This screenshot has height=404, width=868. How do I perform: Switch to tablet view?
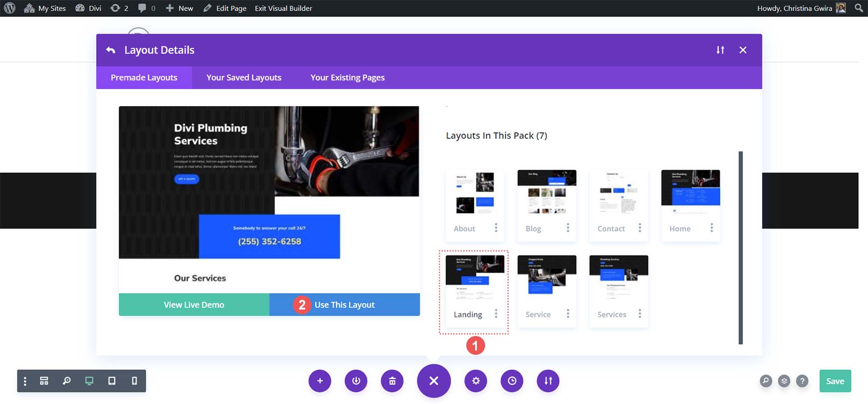[x=112, y=381]
